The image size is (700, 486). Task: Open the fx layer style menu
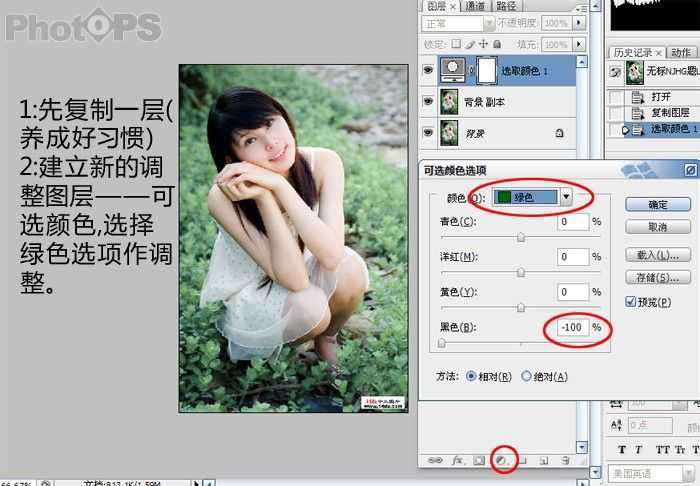coord(457,460)
